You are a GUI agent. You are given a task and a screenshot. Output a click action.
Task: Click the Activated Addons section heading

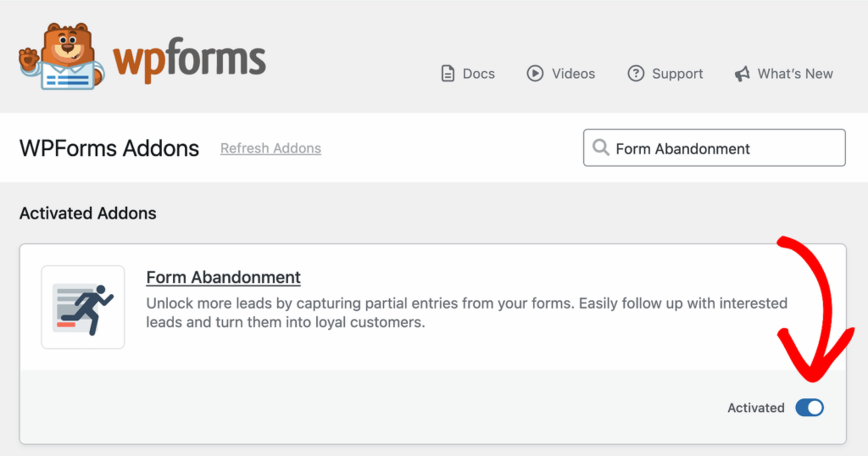click(88, 213)
